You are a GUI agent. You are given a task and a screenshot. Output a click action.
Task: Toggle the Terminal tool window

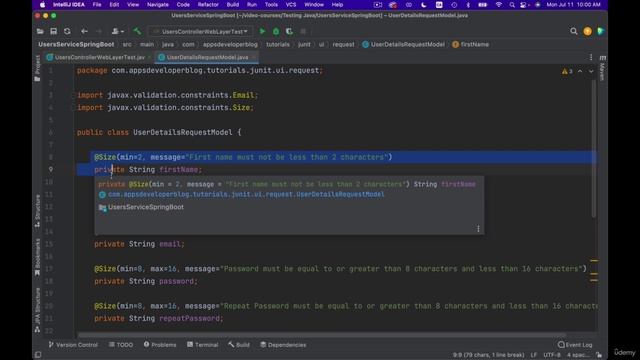click(x=202, y=345)
